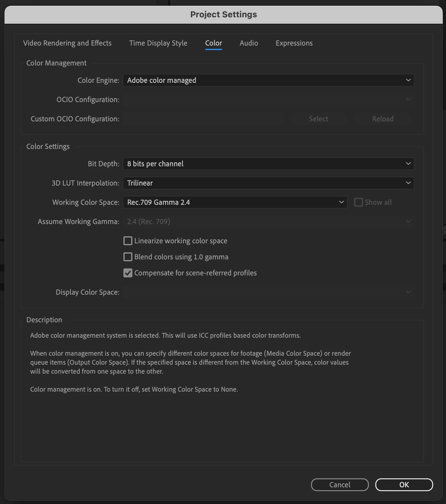Viewport: 446px width, 504px height.
Task: Enable the Show all checkbox
Action: pyautogui.click(x=358, y=202)
